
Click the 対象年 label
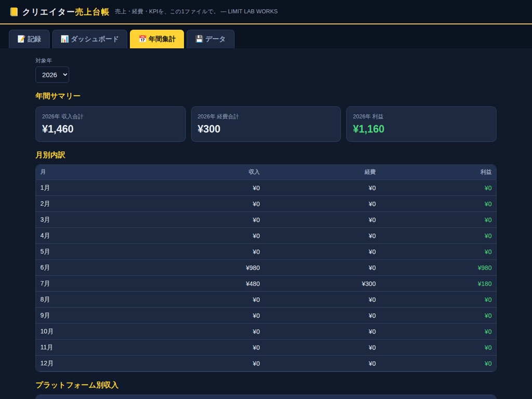coord(44,61)
